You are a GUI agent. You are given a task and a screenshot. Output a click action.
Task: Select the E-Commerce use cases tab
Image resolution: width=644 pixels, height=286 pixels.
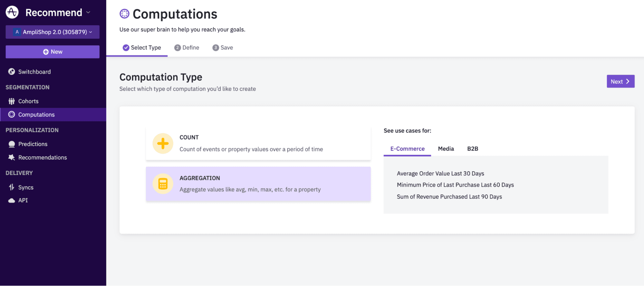pyautogui.click(x=407, y=149)
